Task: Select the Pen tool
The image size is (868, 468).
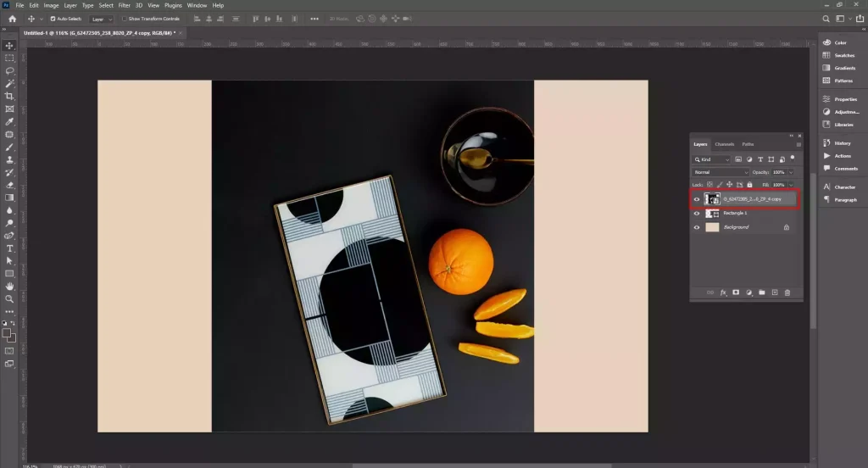Action: click(9, 236)
